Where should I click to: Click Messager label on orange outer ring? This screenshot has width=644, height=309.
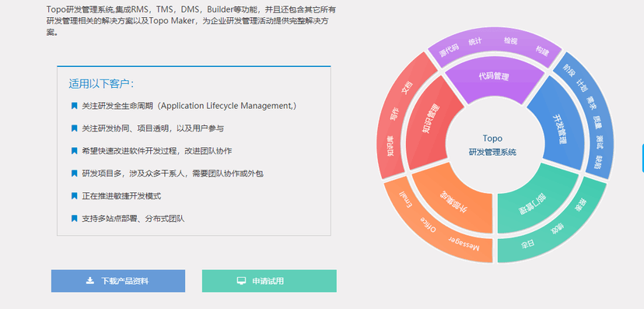tap(464, 244)
